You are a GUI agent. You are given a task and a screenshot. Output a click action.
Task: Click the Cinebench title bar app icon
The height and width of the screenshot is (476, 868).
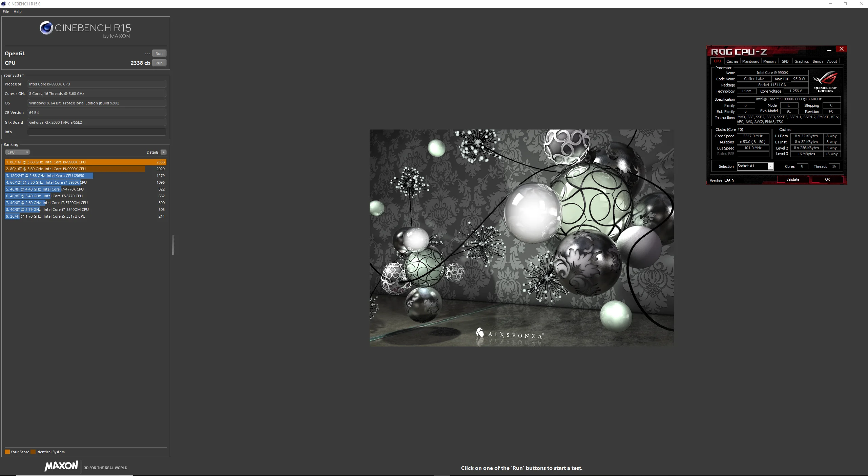coord(3,4)
